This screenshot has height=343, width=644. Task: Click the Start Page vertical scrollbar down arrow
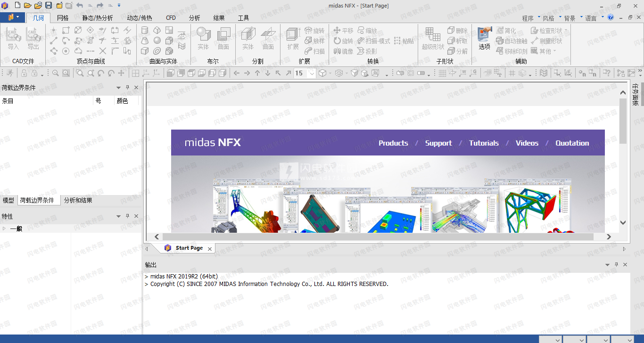pos(623,222)
